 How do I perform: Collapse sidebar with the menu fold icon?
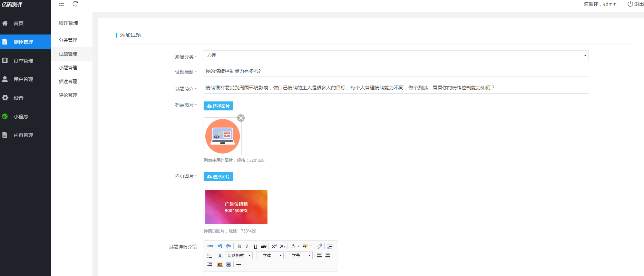(61, 4)
